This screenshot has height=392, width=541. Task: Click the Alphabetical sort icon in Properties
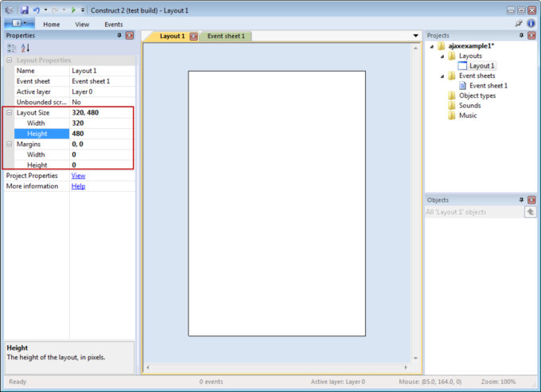(25, 48)
